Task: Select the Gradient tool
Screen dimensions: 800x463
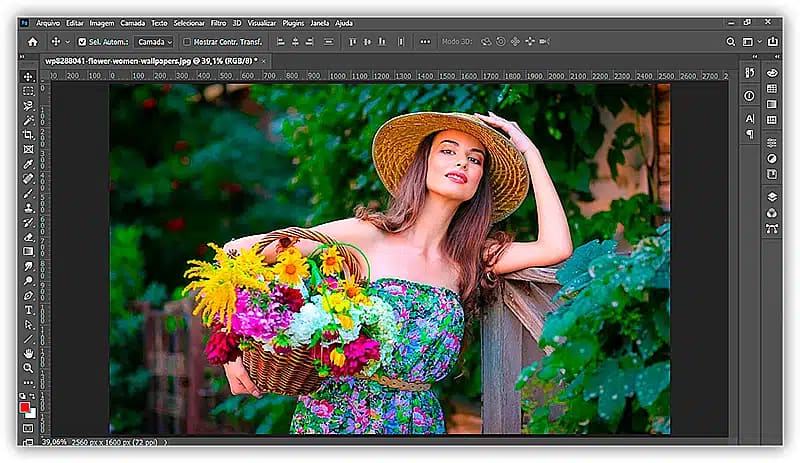Action: pyautogui.click(x=28, y=252)
